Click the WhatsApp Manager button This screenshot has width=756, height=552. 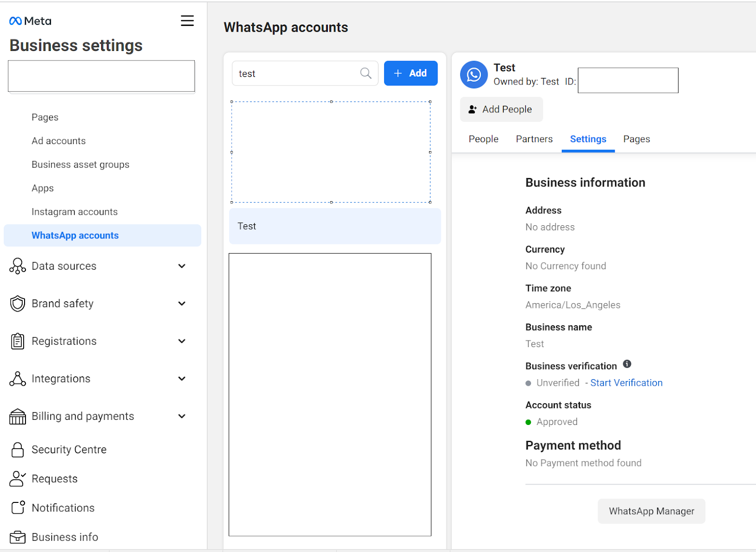coord(652,511)
